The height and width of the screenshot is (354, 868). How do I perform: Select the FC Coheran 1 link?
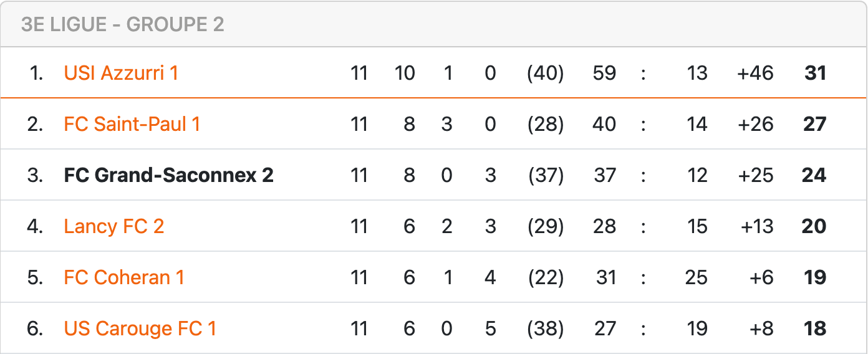point(124,277)
